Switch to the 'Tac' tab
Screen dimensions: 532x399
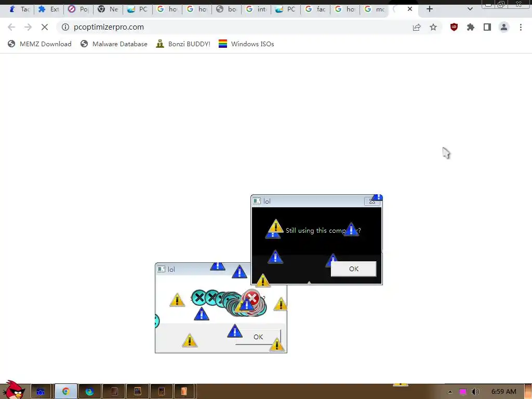click(x=19, y=9)
